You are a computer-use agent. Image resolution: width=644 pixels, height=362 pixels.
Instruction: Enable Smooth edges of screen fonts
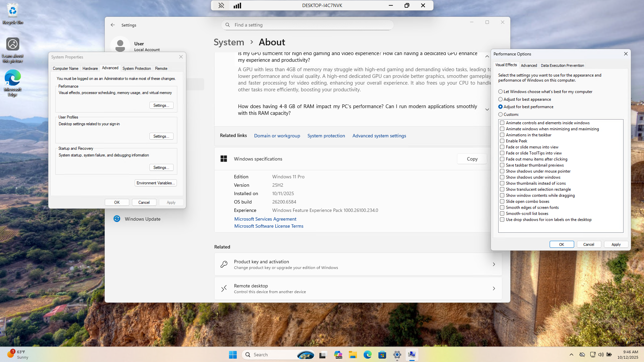(502, 208)
